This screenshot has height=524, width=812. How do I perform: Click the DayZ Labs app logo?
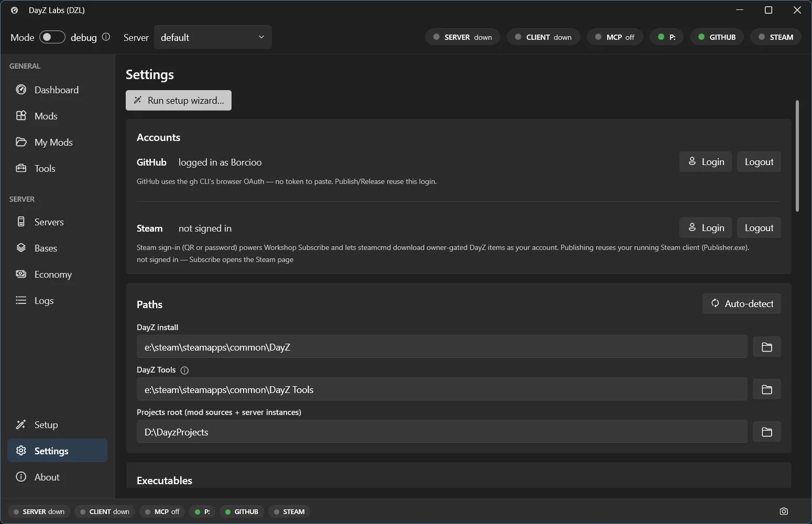click(x=15, y=10)
